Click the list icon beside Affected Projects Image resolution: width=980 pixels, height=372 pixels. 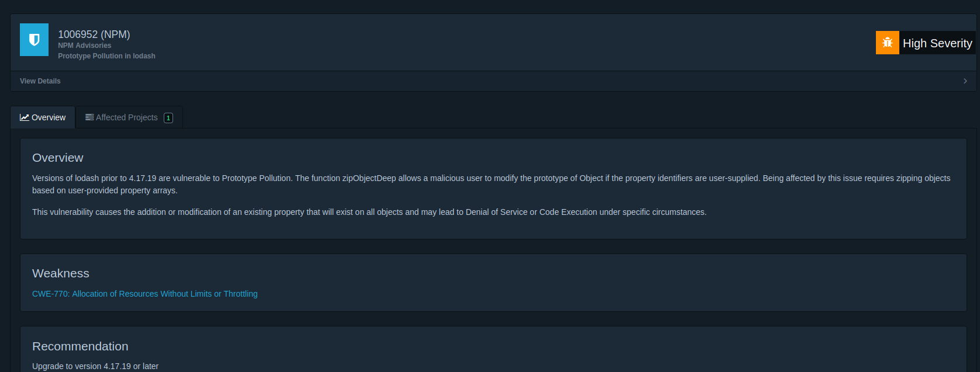point(89,117)
